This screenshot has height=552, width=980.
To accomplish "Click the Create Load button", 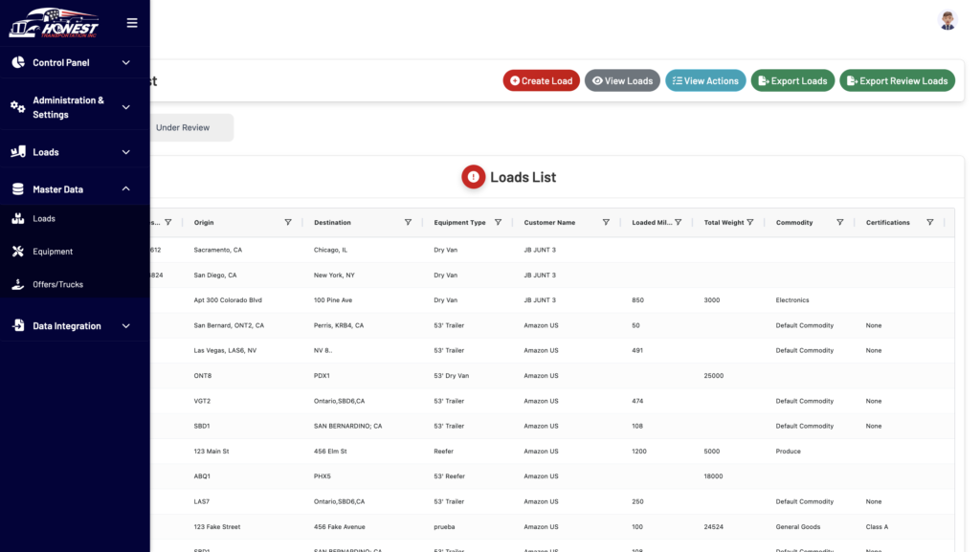I will point(541,81).
